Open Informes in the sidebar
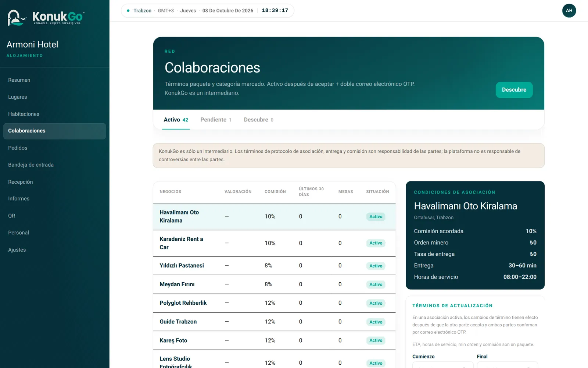This screenshot has height=368, width=588. click(55, 199)
